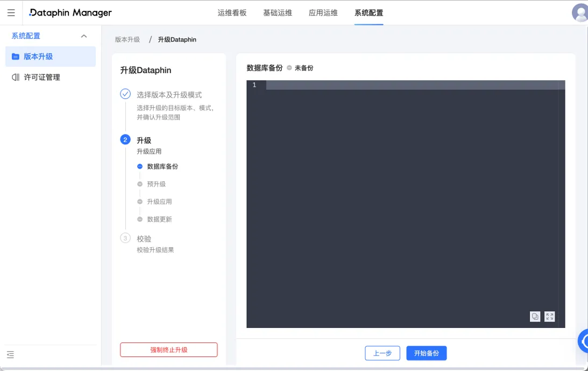
Task: Click the 数据更新 sub-step dot
Action: 140,219
